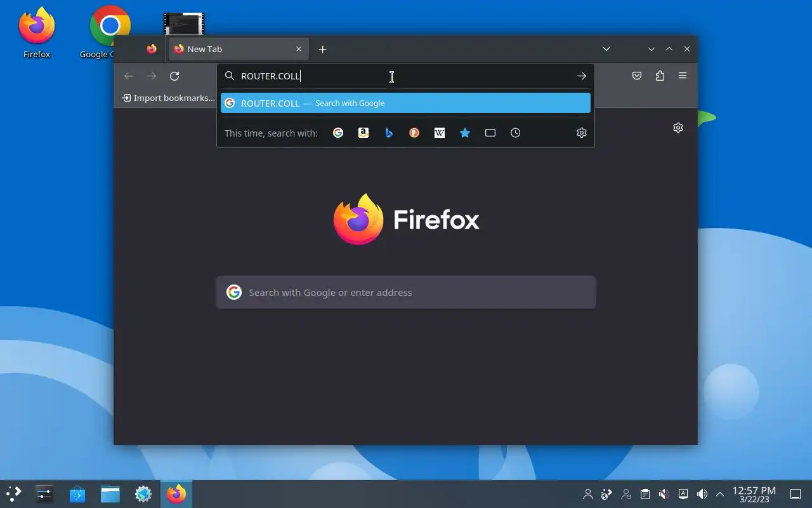The image size is (812, 508).
Task: List all tabs dropdown arrow
Action: coord(606,49)
